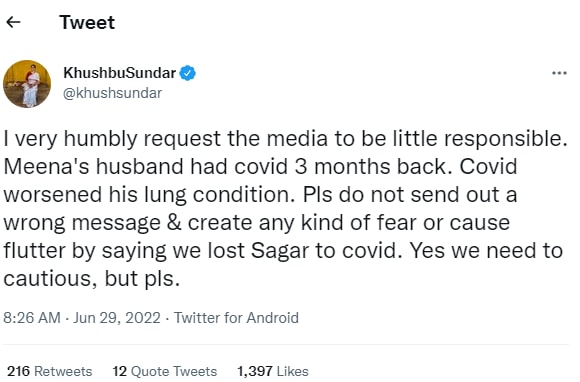Open the Twitter for Android source link

pyautogui.click(x=236, y=318)
